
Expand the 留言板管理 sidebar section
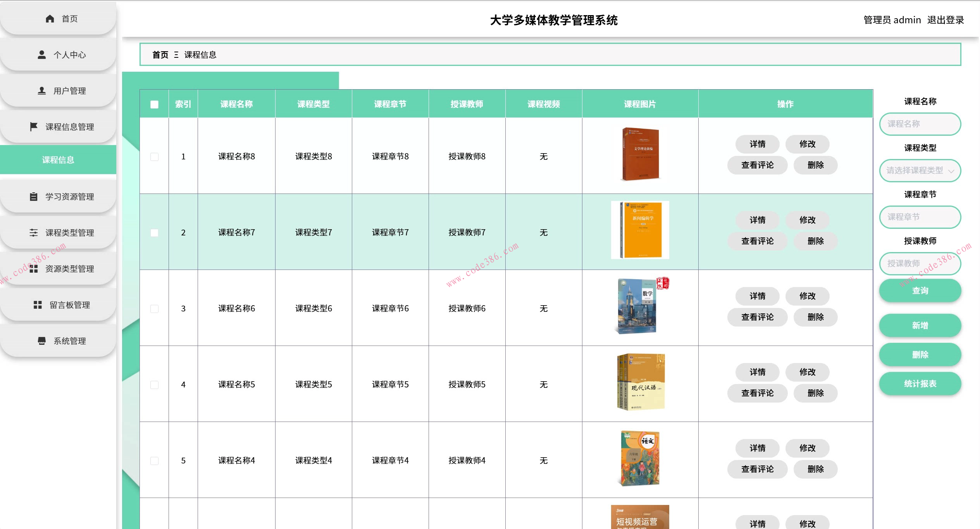point(38,305)
